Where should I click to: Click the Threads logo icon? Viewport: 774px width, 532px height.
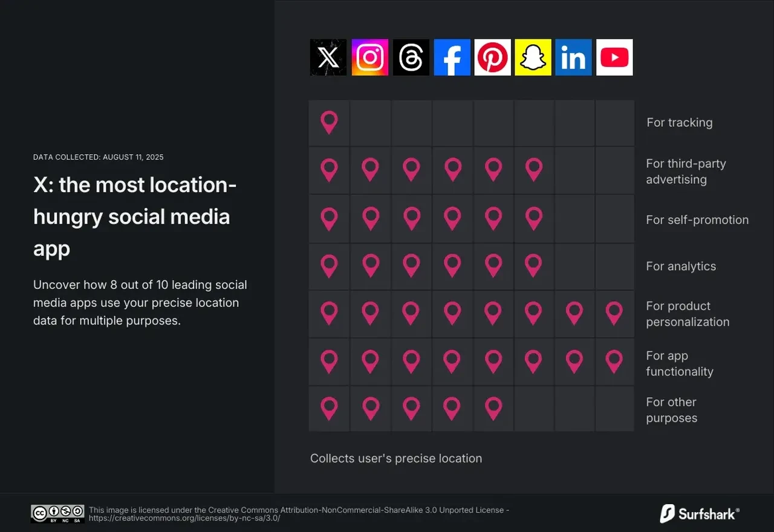click(x=411, y=57)
